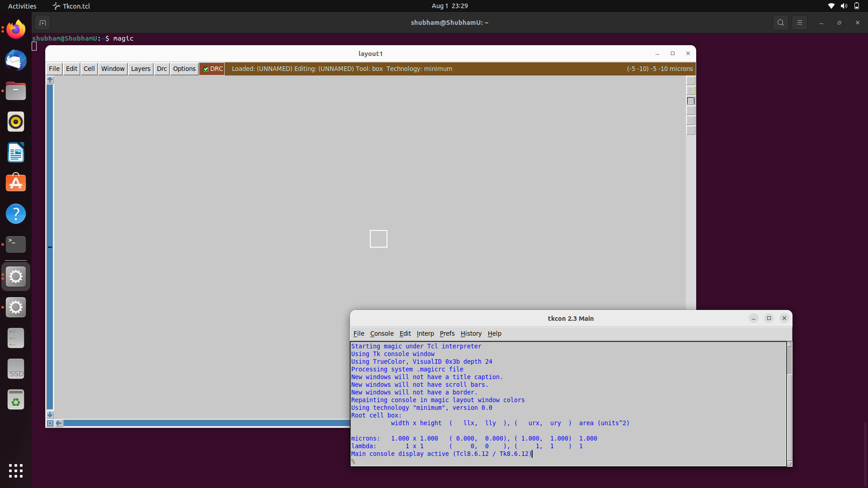Viewport: 868px width, 488px height.
Task: Click tkcon Prefs menu
Action: coord(447,333)
